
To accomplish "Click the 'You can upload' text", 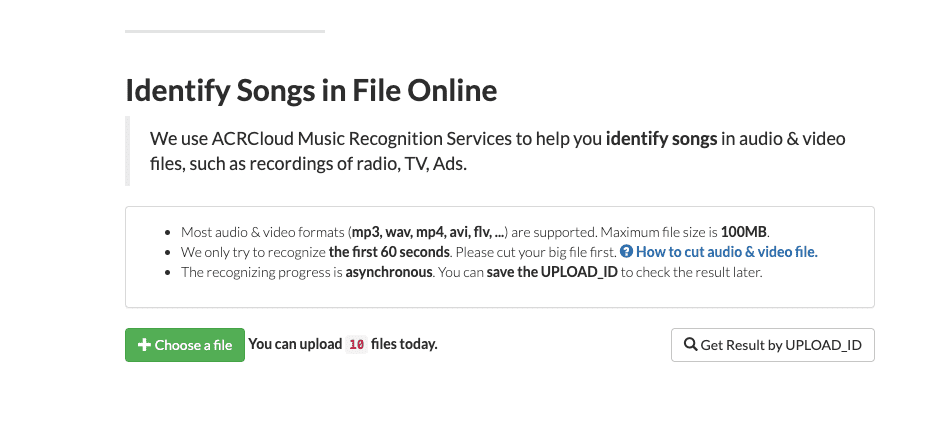I will point(294,345).
